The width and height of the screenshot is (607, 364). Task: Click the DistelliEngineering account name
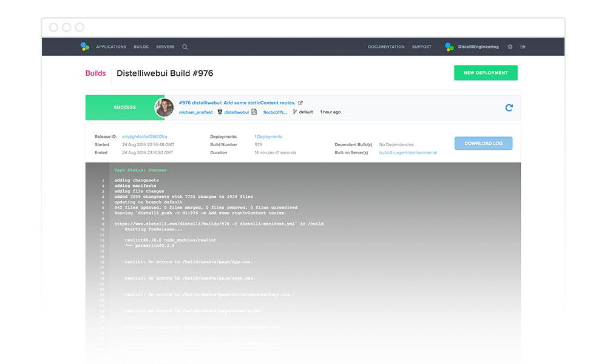[478, 47]
